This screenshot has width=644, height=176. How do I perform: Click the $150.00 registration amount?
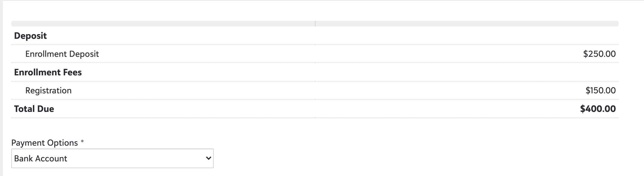(600, 91)
